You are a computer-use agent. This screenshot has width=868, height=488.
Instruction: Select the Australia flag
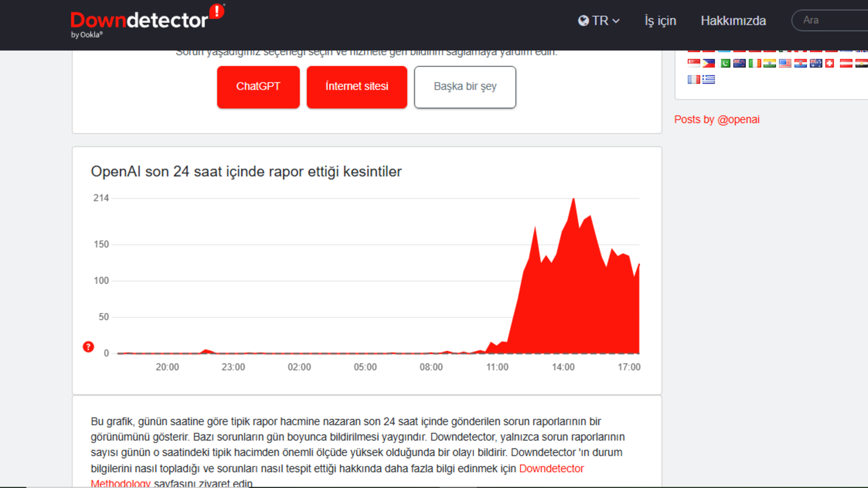tap(816, 63)
